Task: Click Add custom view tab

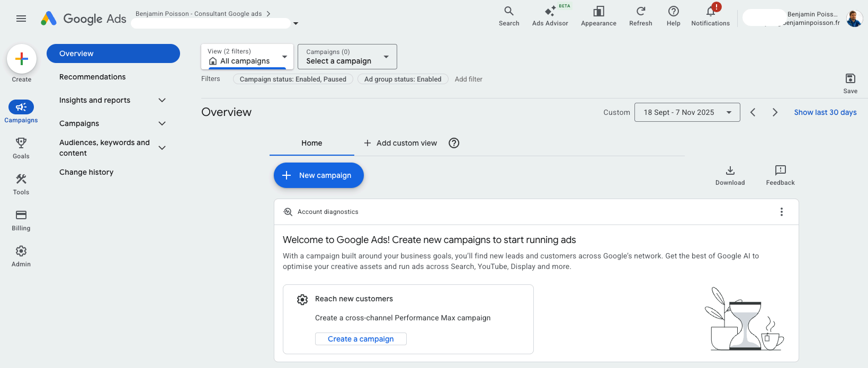Action: pos(400,143)
